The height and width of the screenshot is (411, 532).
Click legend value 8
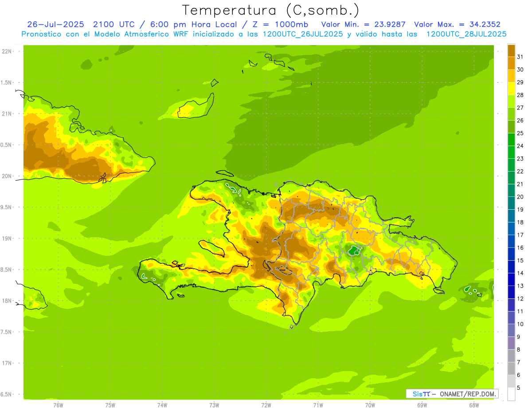click(x=519, y=350)
